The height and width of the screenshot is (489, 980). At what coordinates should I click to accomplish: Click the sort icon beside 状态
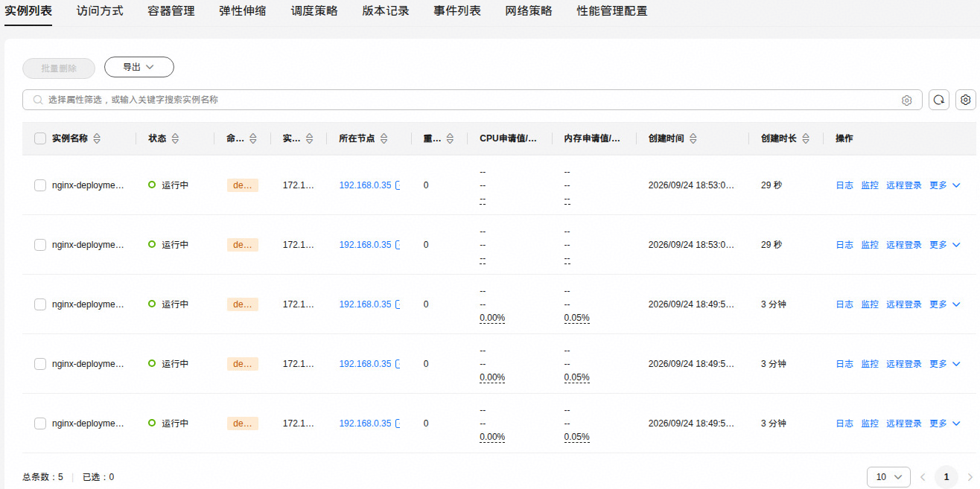pos(176,138)
